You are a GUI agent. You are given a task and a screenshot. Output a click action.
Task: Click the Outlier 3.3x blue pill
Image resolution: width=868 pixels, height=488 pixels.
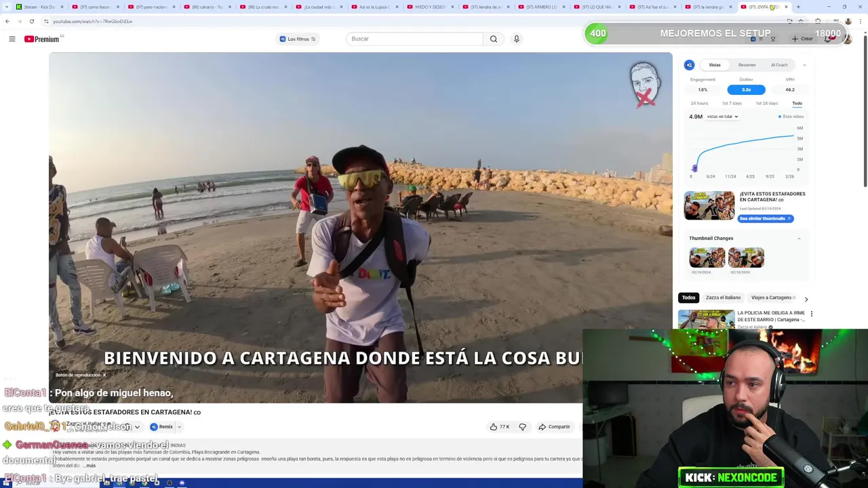point(746,89)
